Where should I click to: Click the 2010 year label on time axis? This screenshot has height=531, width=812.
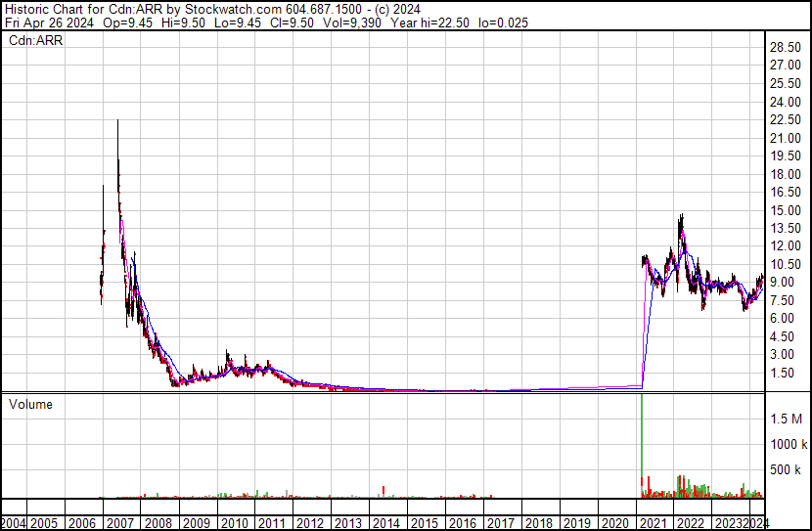click(x=234, y=523)
